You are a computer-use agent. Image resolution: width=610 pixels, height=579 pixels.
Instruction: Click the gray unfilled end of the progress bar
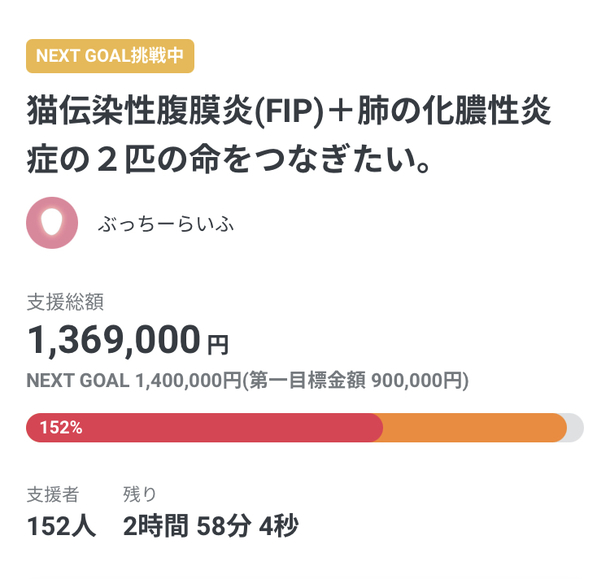pyautogui.click(x=574, y=427)
